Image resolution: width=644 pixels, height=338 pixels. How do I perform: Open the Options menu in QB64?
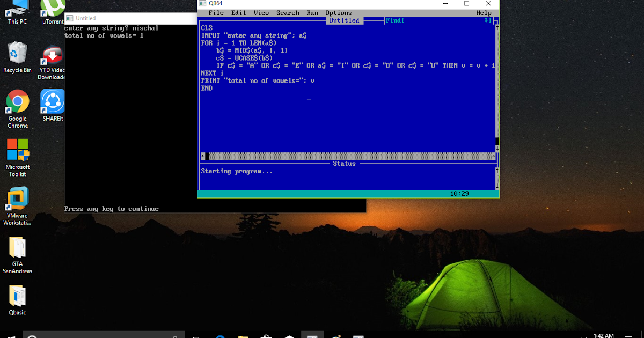click(x=339, y=12)
